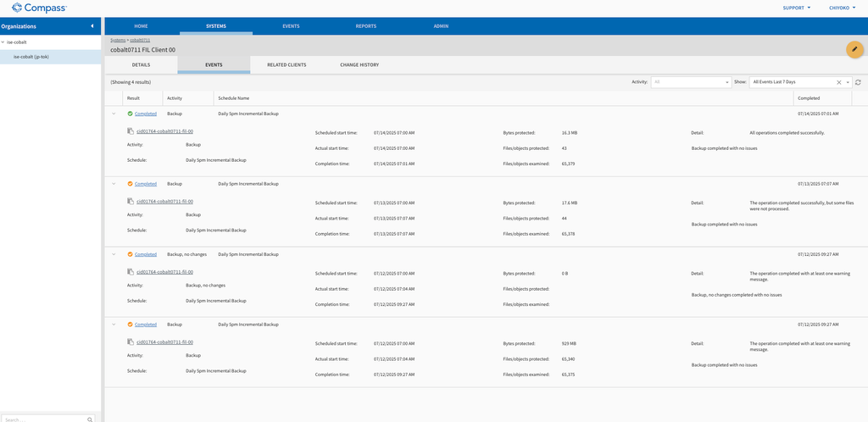This screenshot has width=868, height=422.
Task: Open the ADMIN tab
Action: point(441,26)
